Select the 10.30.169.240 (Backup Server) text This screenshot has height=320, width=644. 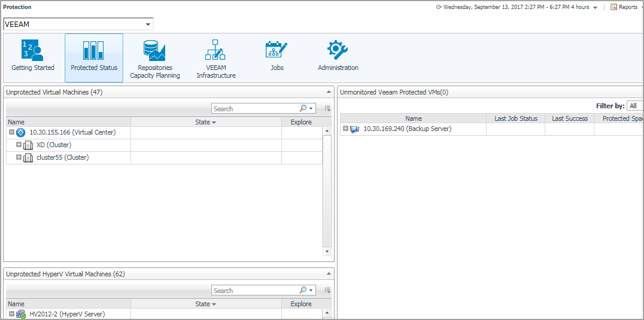pos(408,129)
